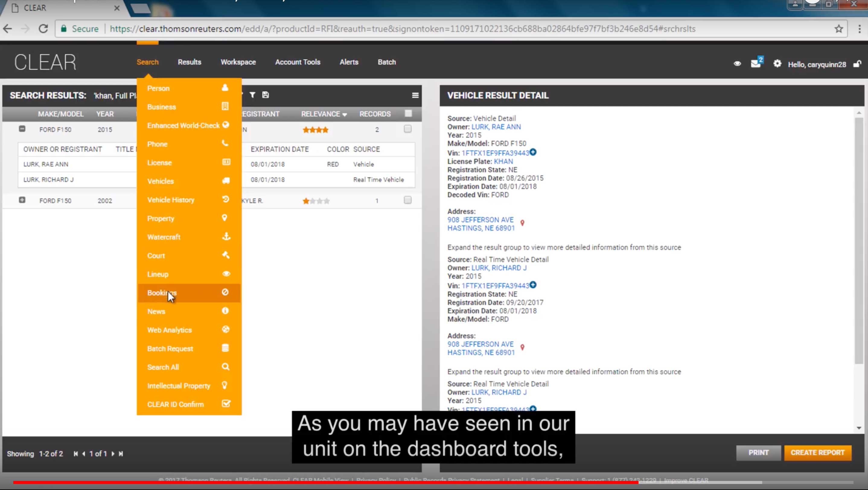868x490 pixels.
Task: Click the save search results icon
Action: pos(266,95)
